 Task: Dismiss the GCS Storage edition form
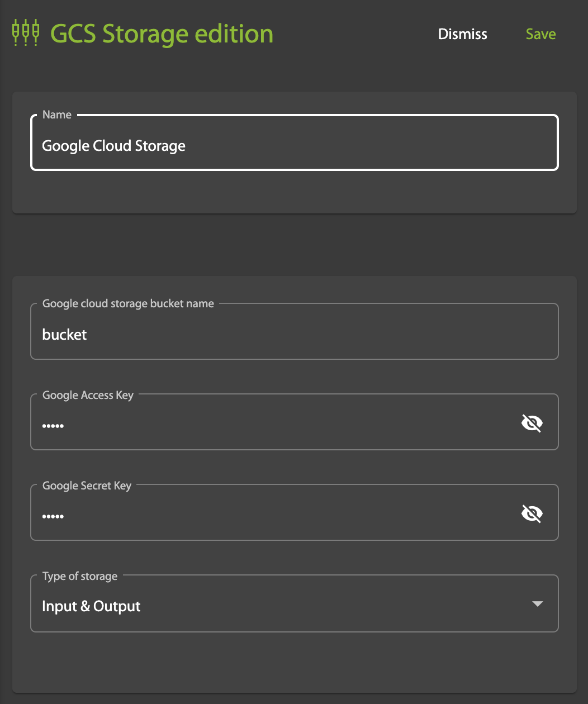(x=462, y=34)
